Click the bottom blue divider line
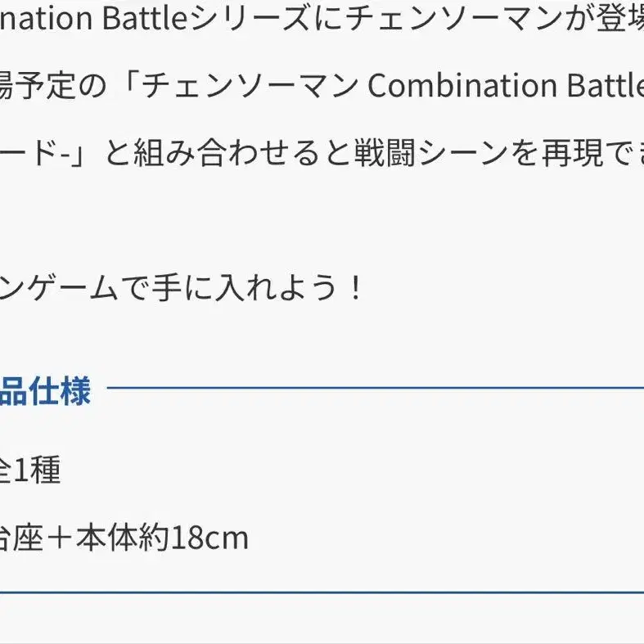 coord(322,593)
